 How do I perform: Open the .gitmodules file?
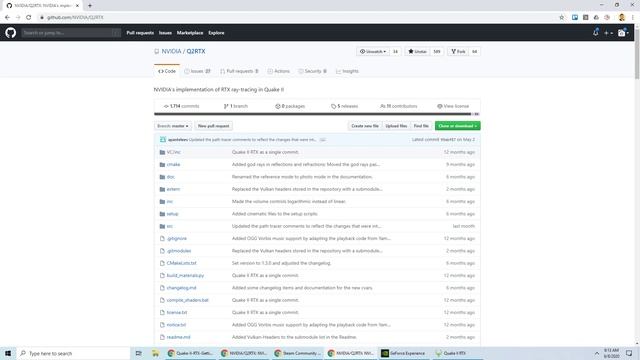179,251
